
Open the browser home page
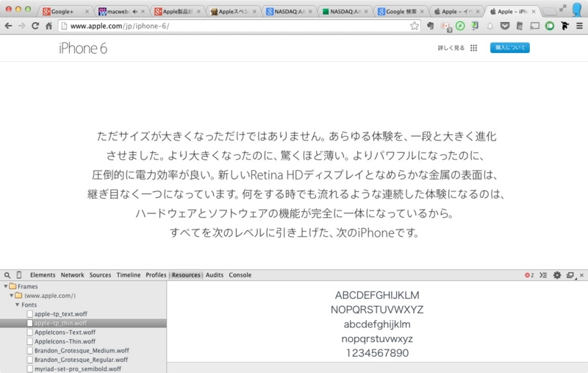coord(49,26)
